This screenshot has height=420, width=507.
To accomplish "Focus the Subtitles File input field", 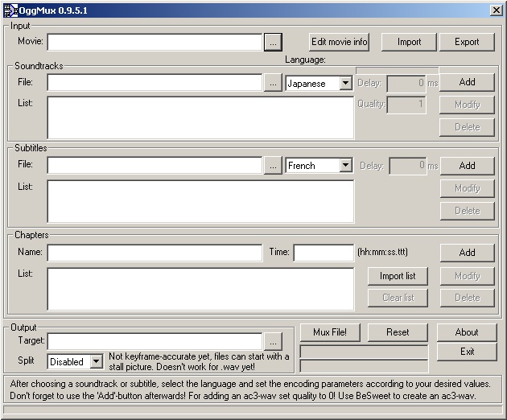I will (155, 166).
